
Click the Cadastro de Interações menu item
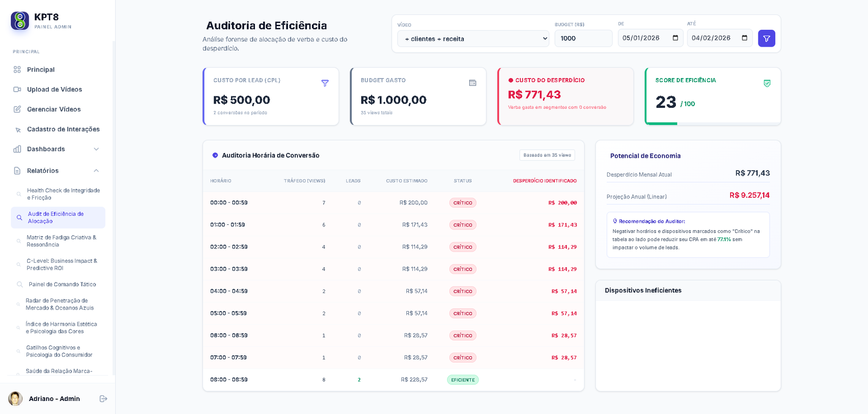coord(63,130)
